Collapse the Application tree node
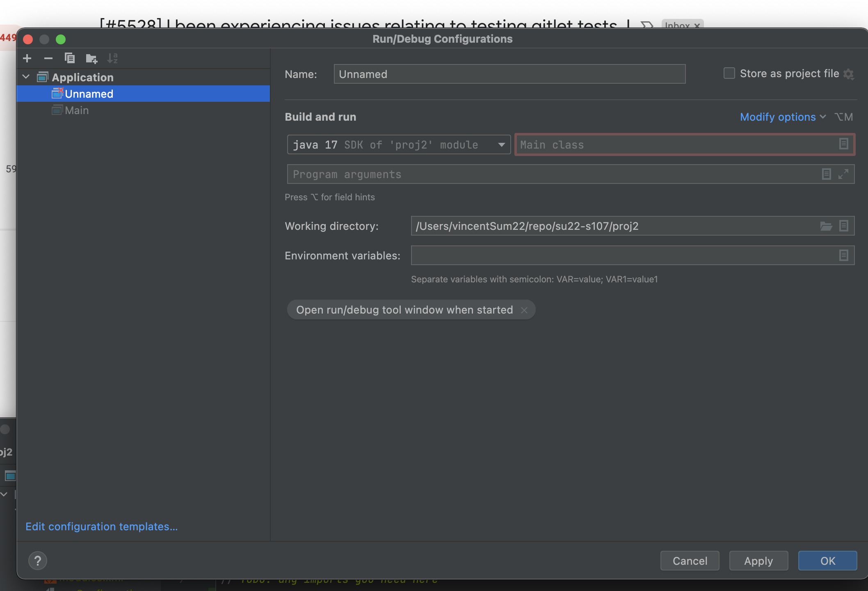This screenshot has width=868, height=591. [x=26, y=77]
